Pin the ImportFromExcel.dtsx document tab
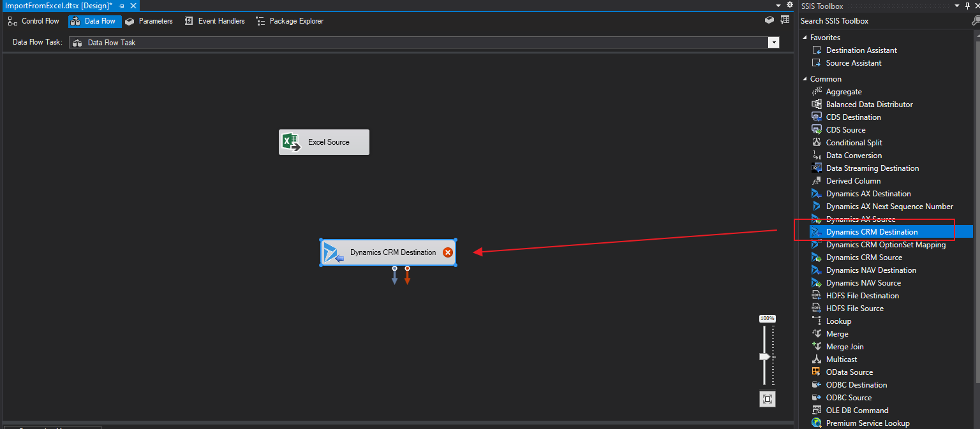This screenshot has height=429, width=980. [x=121, y=6]
